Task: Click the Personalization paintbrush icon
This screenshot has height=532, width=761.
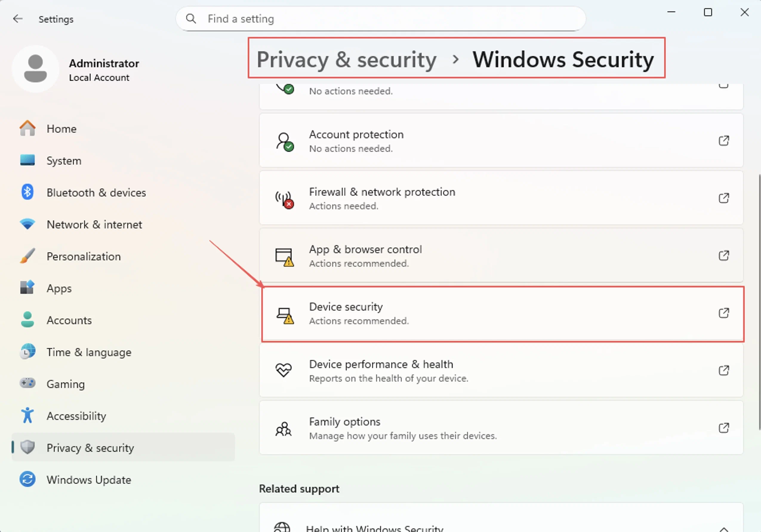Action: coord(27,256)
